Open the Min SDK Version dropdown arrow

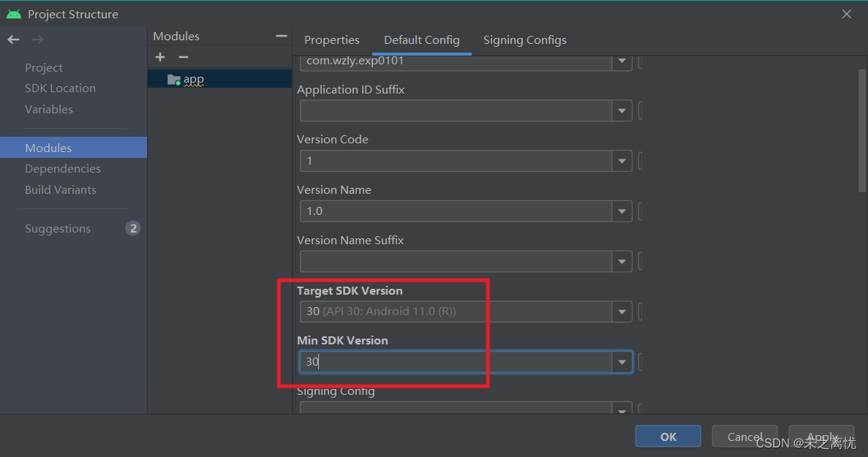click(x=622, y=362)
